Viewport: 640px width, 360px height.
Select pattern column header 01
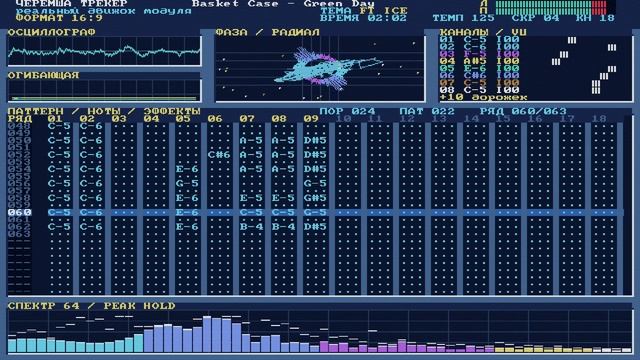pyautogui.click(x=55, y=119)
